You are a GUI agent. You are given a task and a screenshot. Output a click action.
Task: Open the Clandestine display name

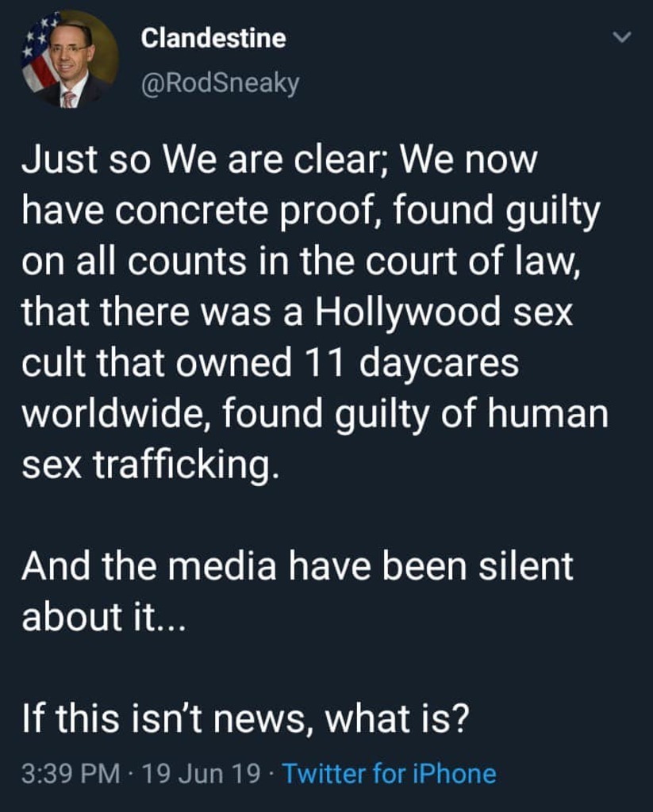pos(213,37)
